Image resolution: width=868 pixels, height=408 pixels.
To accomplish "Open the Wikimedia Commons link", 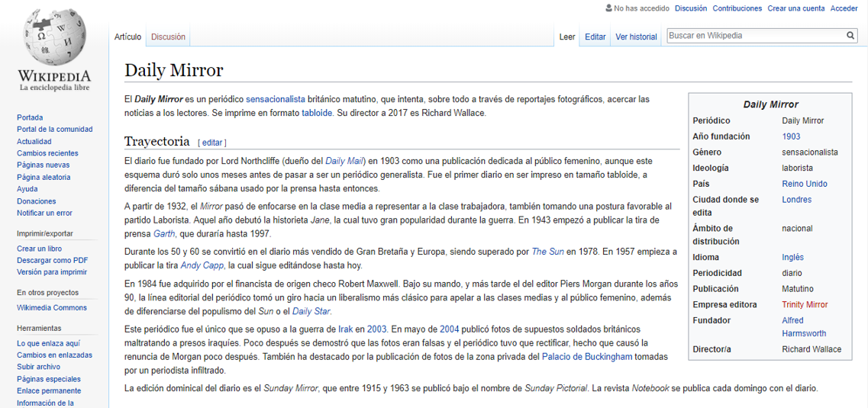I will tap(52, 308).
